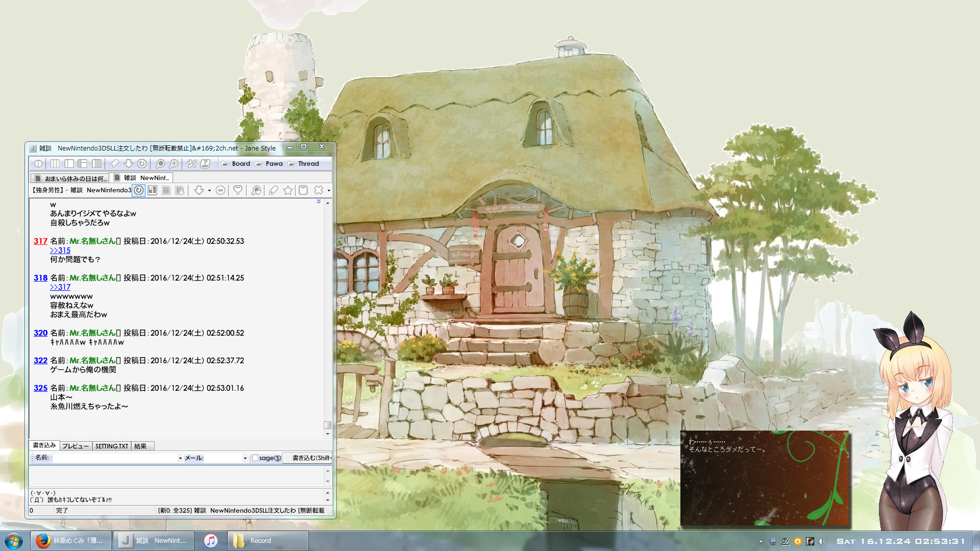The height and width of the screenshot is (551, 980).
Task: Click the star favorite icon in thread toolbar
Action: (288, 190)
